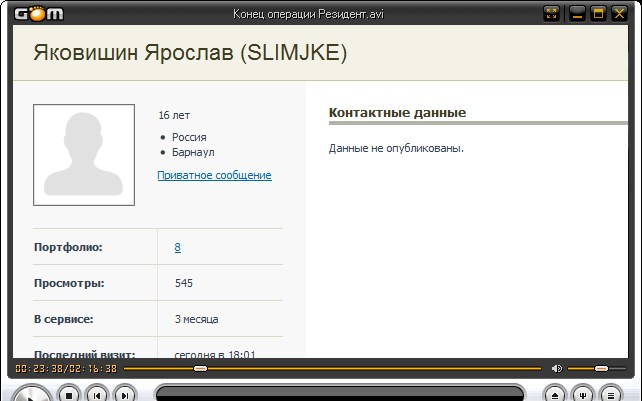
Task: Click the user avatar placeholder image
Action: click(x=84, y=155)
